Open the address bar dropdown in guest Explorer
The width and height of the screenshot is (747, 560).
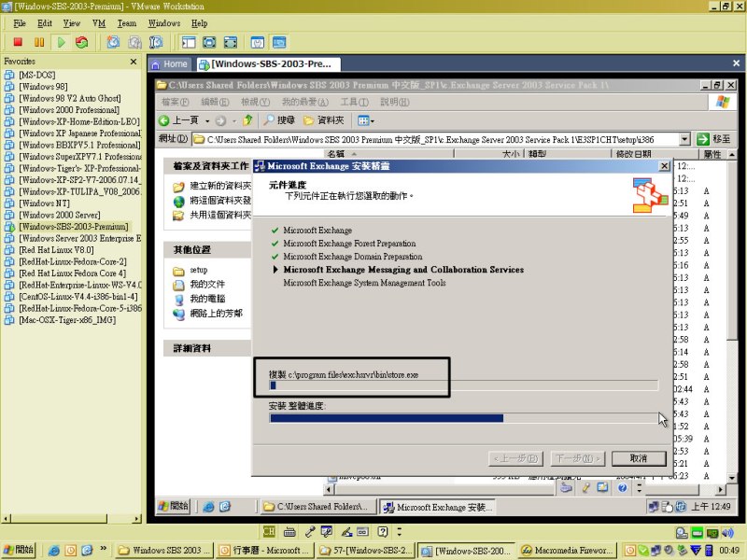pos(684,139)
